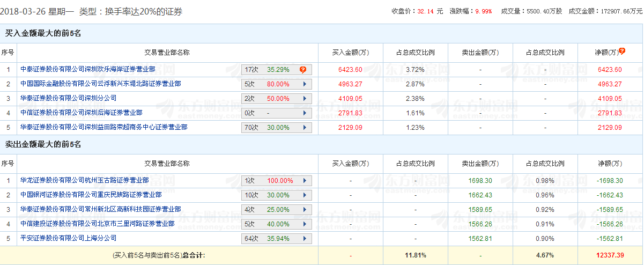
Task: Click the 总合计 summary row label
Action: click(159, 255)
